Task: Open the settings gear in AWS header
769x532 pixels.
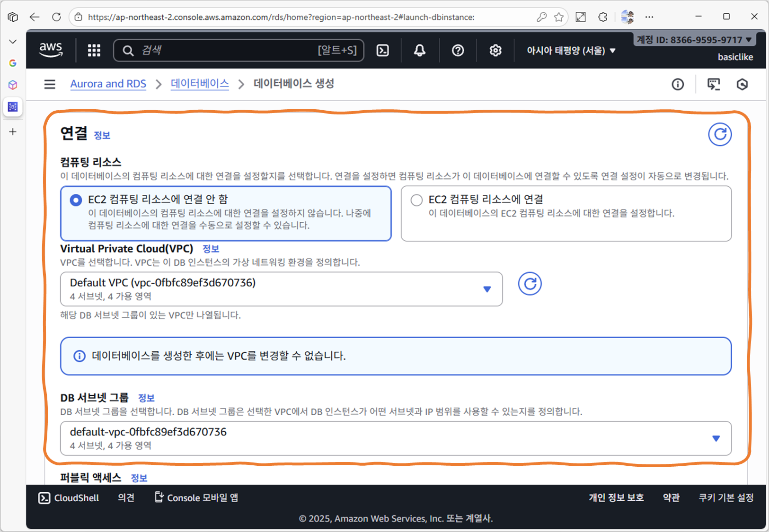Action: (495, 50)
